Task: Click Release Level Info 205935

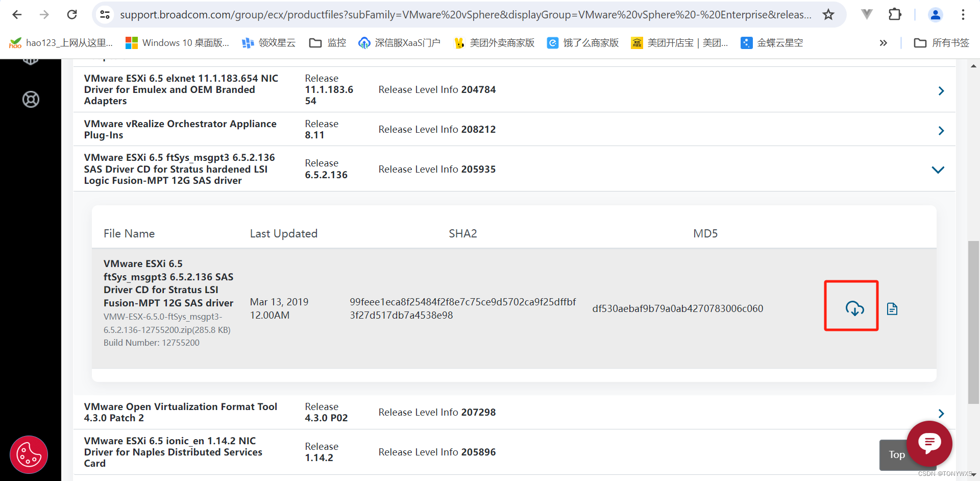Action: [x=437, y=169]
